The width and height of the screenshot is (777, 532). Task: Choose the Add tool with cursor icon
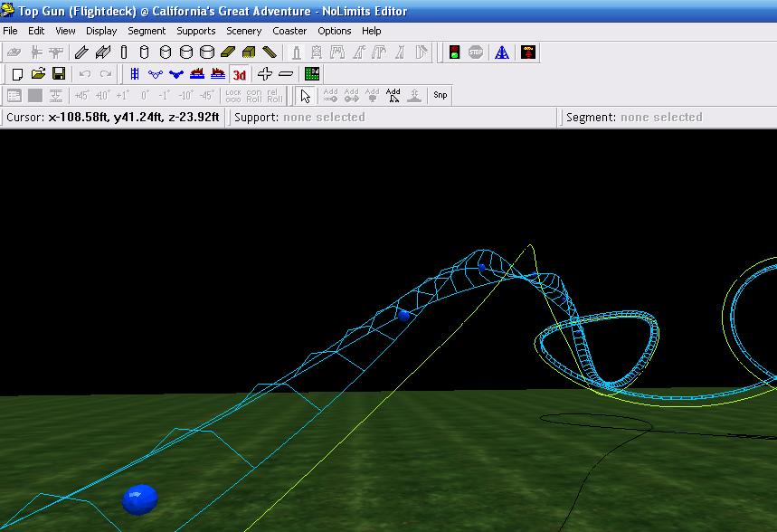393,95
